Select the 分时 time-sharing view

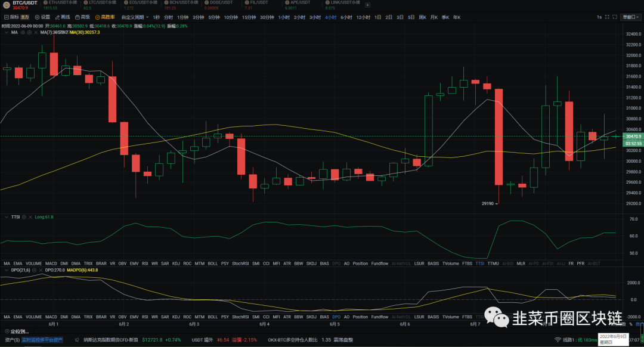pyautogui.click(x=168, y=17)
